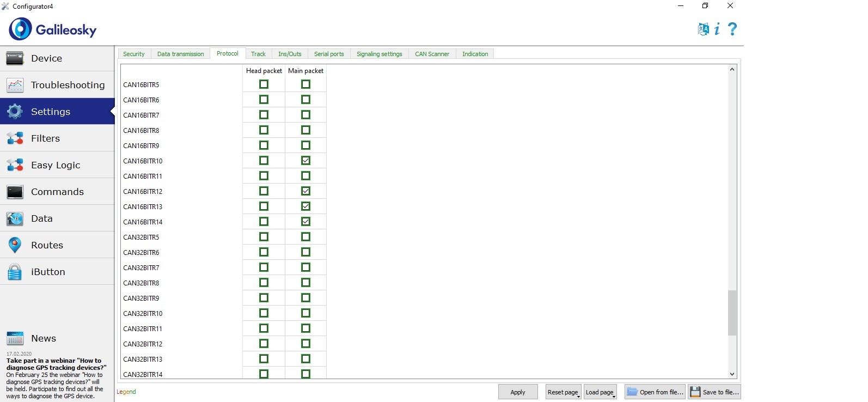This screenshot has height=402, width=868.
Task: Check CAN16BITR5 Head packet checkbox
Action: (x=264, y=84)
